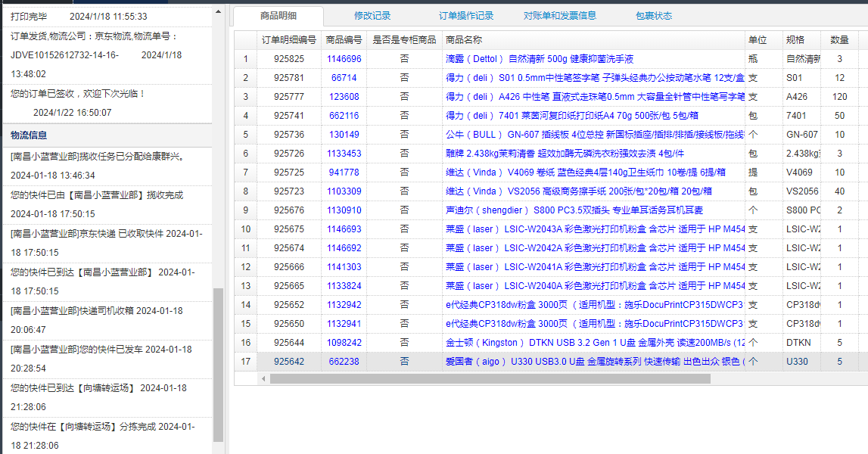Open product number 662116
The image size is (868, 454).
pos(344,116)
